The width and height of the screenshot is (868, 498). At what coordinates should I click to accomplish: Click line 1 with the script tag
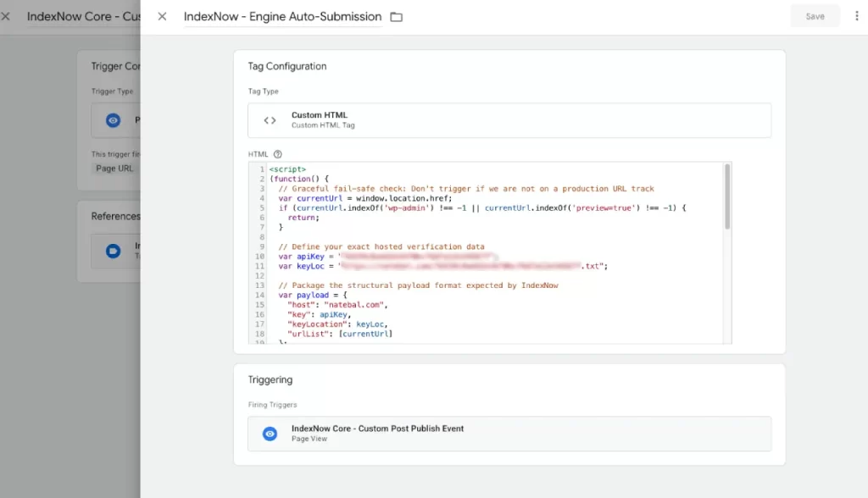pyautogui.click(x=287, y=169)
